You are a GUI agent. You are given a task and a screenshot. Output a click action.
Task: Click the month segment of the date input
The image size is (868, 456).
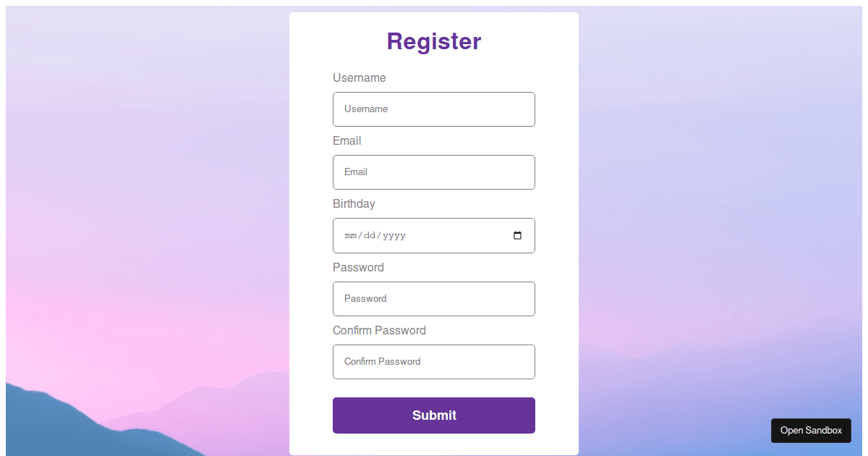[350, 235]
